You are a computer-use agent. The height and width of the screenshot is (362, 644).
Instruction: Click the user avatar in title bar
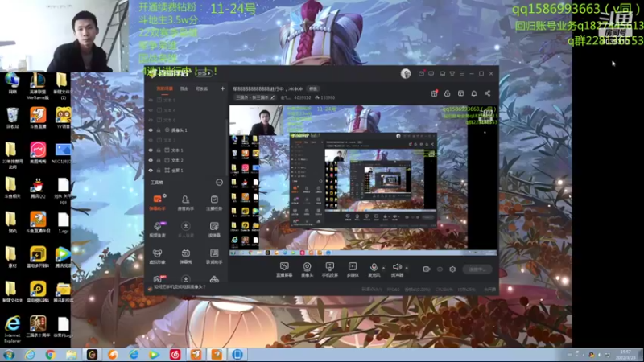(406, 73)
